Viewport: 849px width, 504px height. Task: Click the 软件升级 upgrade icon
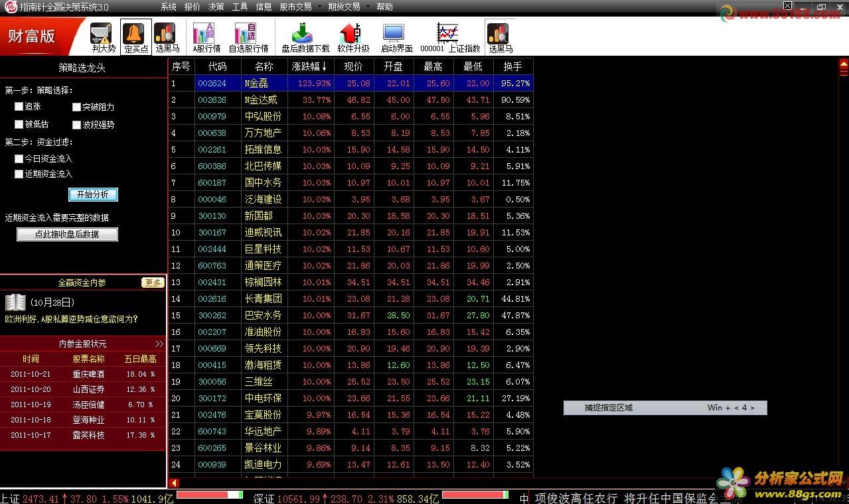tap(353, 37)
